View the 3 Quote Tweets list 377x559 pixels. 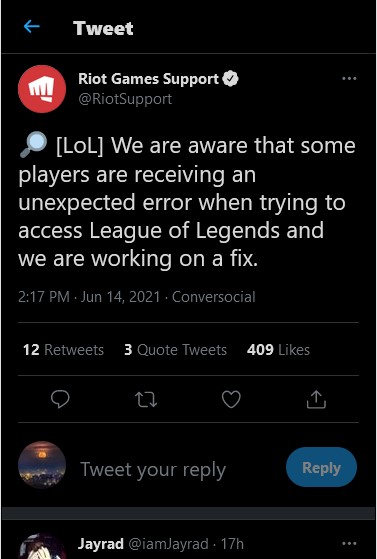[175, 350]
